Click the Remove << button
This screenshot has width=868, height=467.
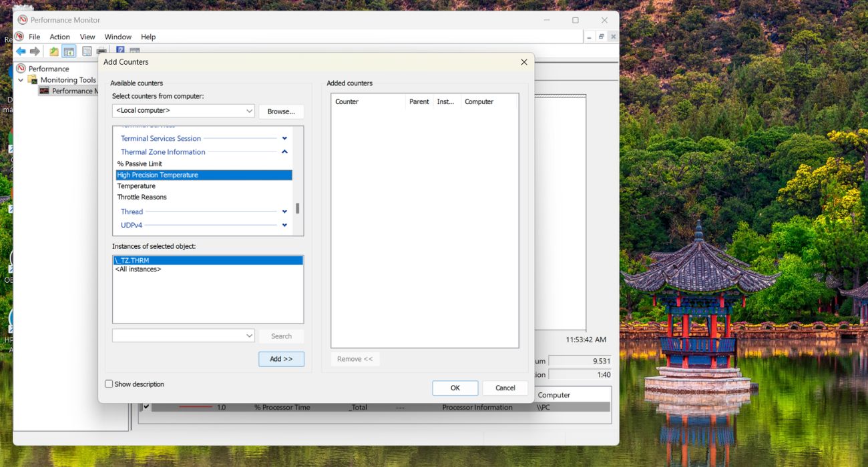(355, 359)
